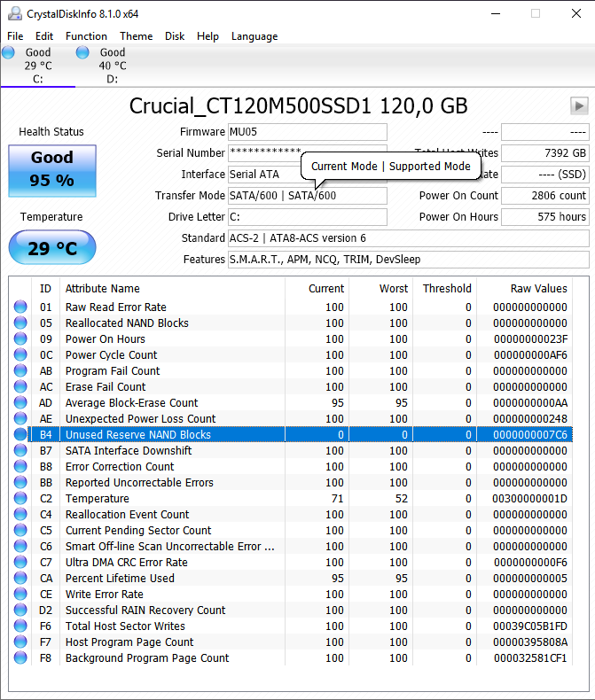Click the status orb for Background Program Page Count
The height and width of the screenshot is (700, 595).
pos(20,658)
